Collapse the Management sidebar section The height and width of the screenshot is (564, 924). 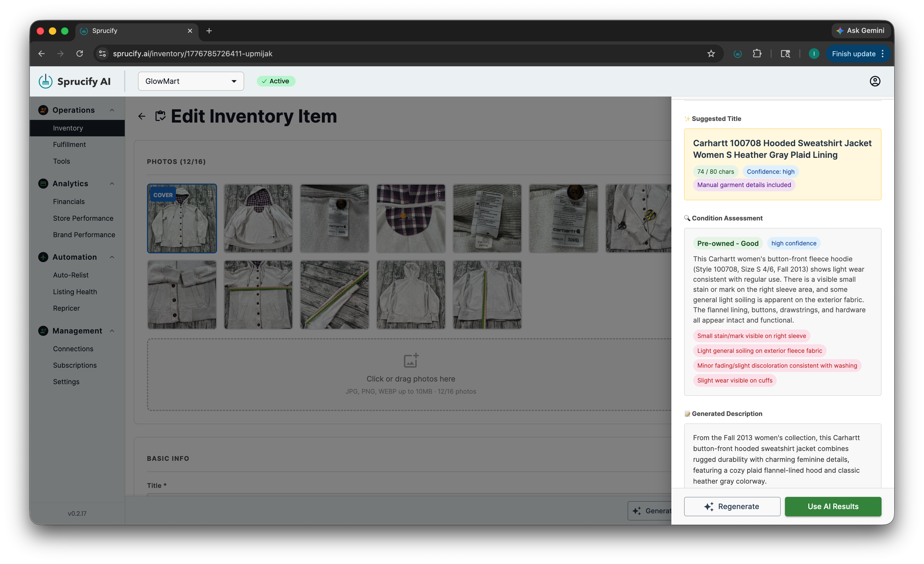pos(112,330)
